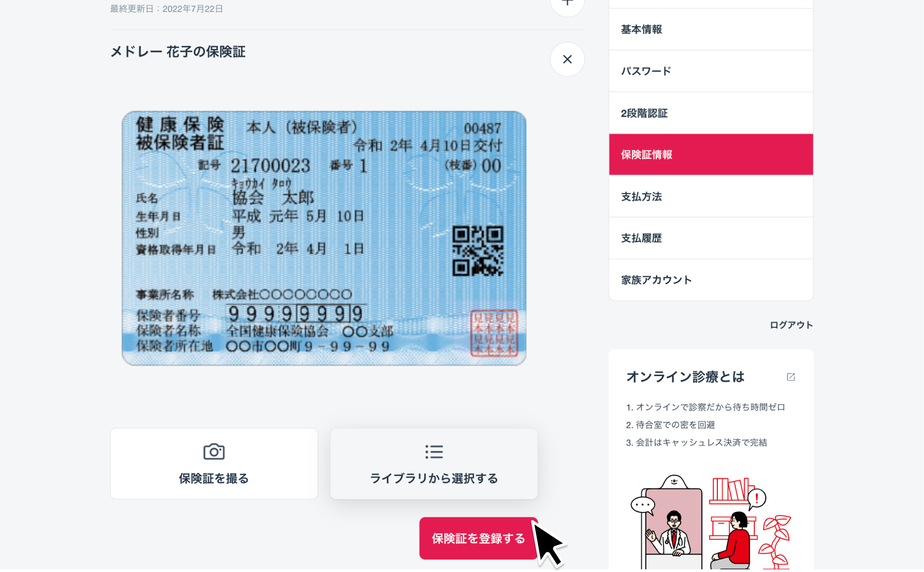Click the online consultation illustration
924x572 pixels.
point(711,522)
